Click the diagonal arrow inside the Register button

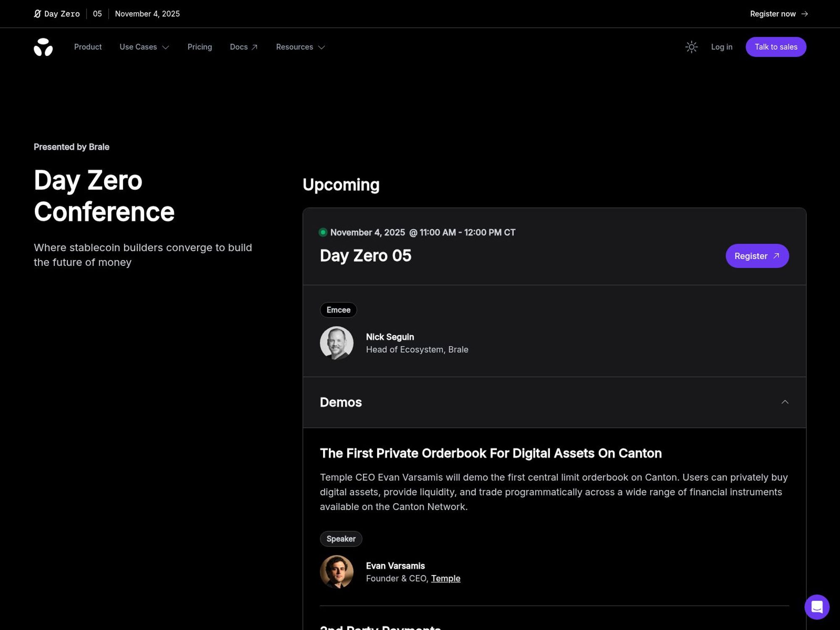[775, 256]
